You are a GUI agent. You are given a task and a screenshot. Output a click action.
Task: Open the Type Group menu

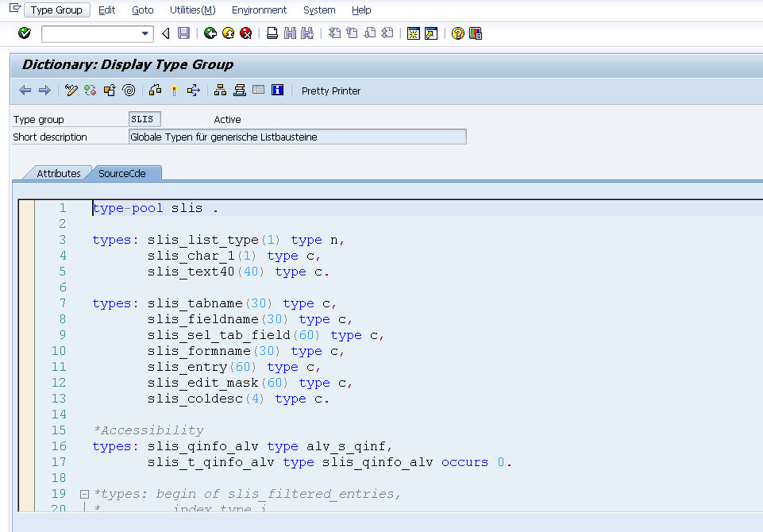coord(56,10)
